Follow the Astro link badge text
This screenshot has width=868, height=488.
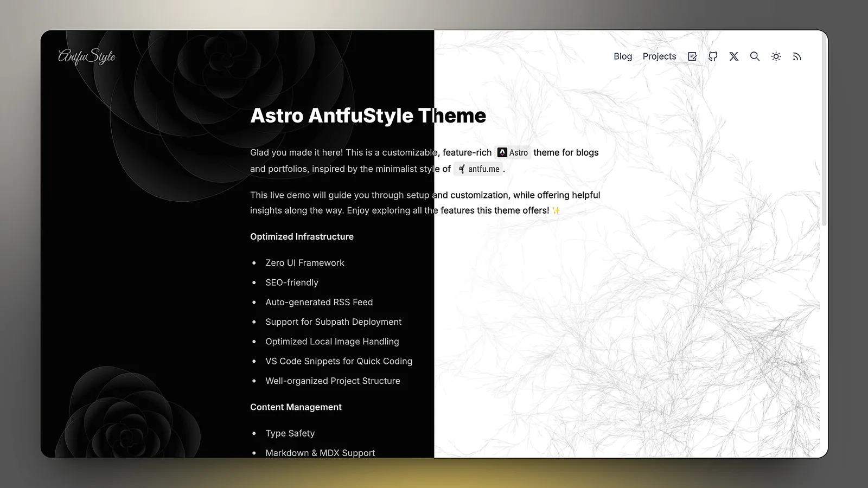coord(519,153)
